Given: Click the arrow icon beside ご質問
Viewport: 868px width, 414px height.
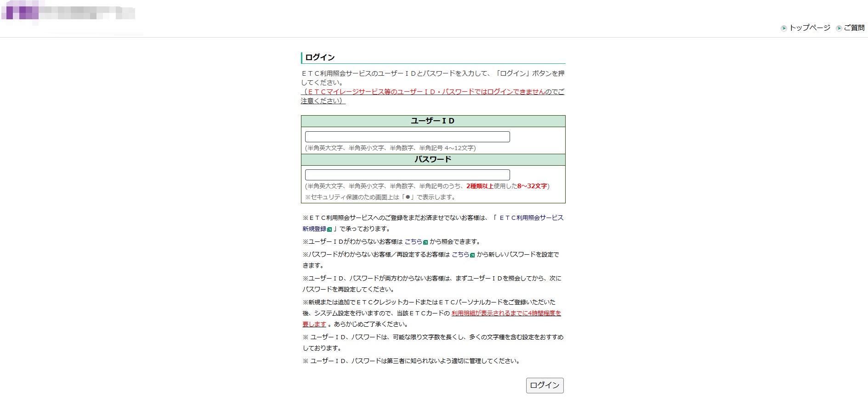Looking at the screenshot, I should pyautogui.click(x=839, y=28).
